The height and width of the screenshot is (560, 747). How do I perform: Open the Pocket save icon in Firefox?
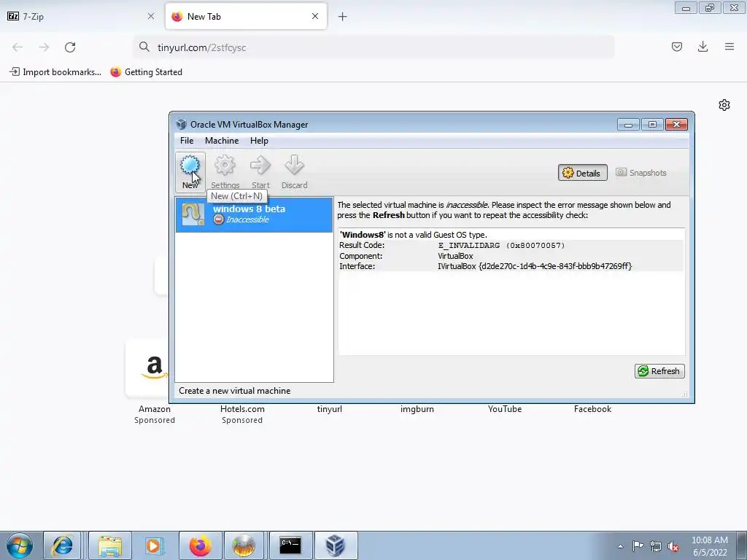pos(677,47)
